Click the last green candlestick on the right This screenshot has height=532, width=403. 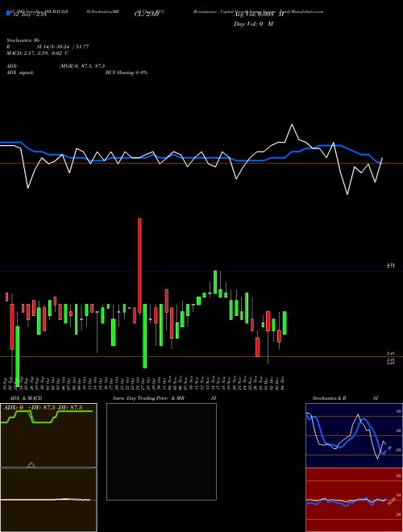(285, 323)
